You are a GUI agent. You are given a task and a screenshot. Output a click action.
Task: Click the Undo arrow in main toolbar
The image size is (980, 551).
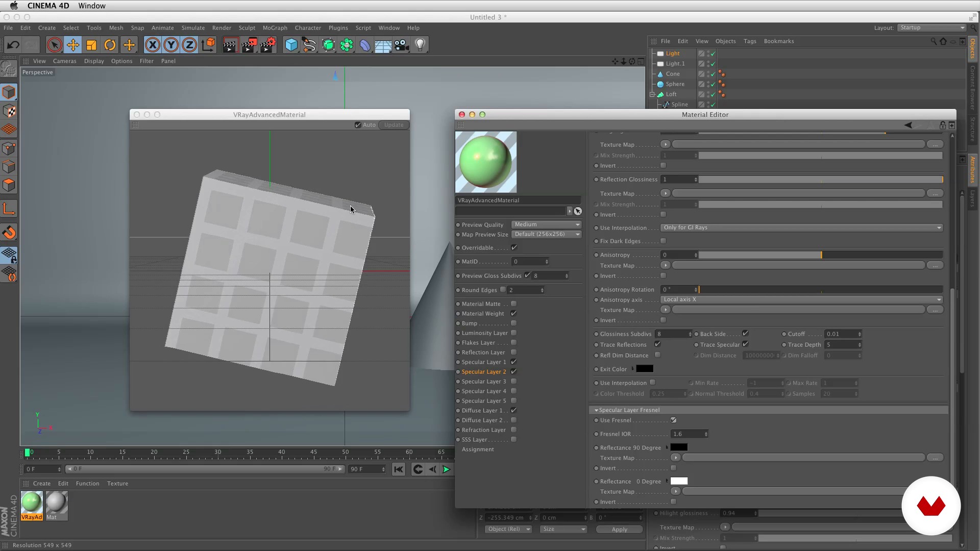coord(13,45)
